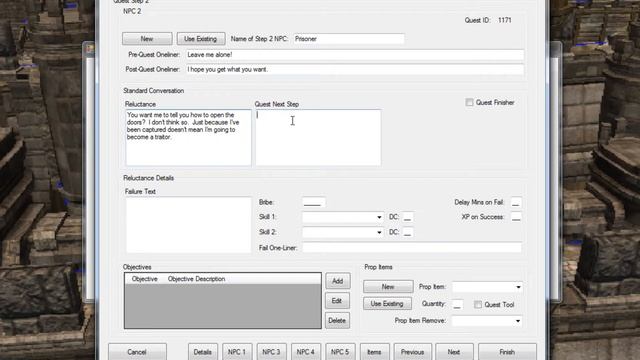
Task: Click the DC field for Skill 2
Action: (x=407, y=232)
